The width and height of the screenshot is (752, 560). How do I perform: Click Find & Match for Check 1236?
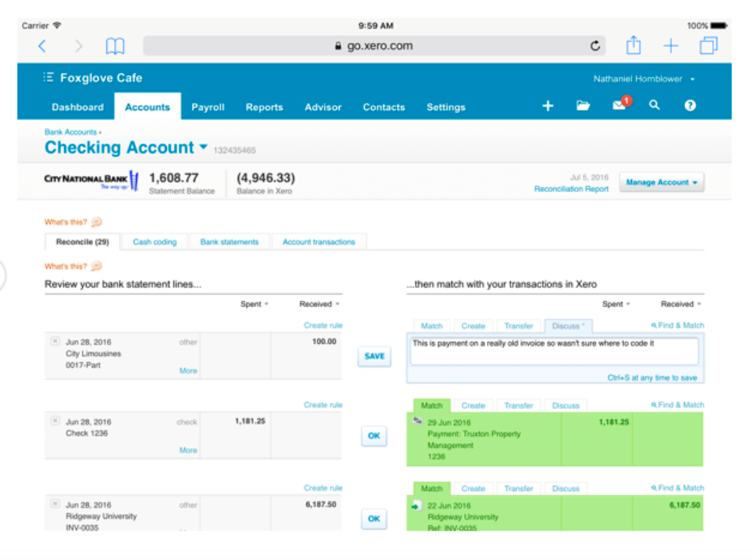tap(677, 404)
